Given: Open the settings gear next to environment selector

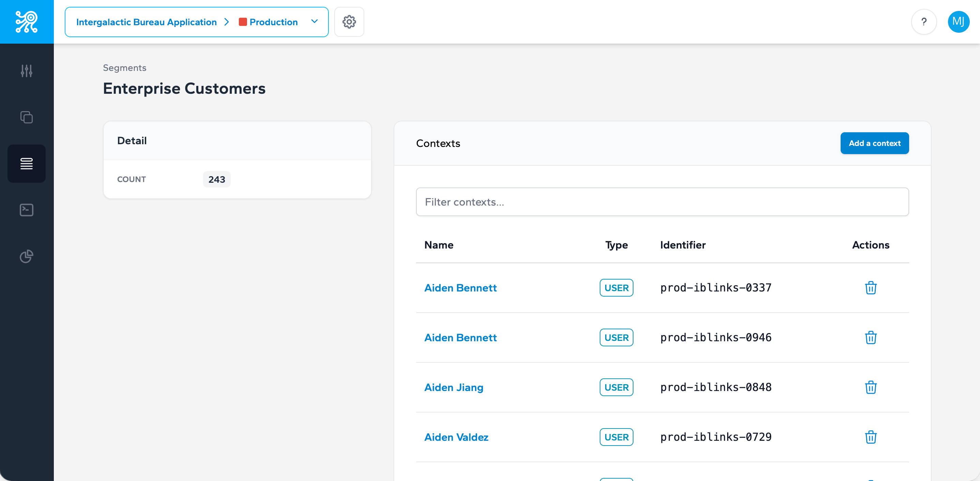Looking at the screenshot, I should [349, 22].
